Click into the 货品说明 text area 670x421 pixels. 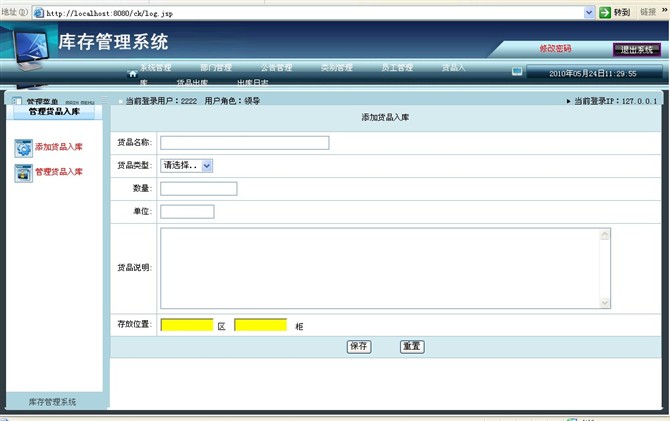point(379,268)
